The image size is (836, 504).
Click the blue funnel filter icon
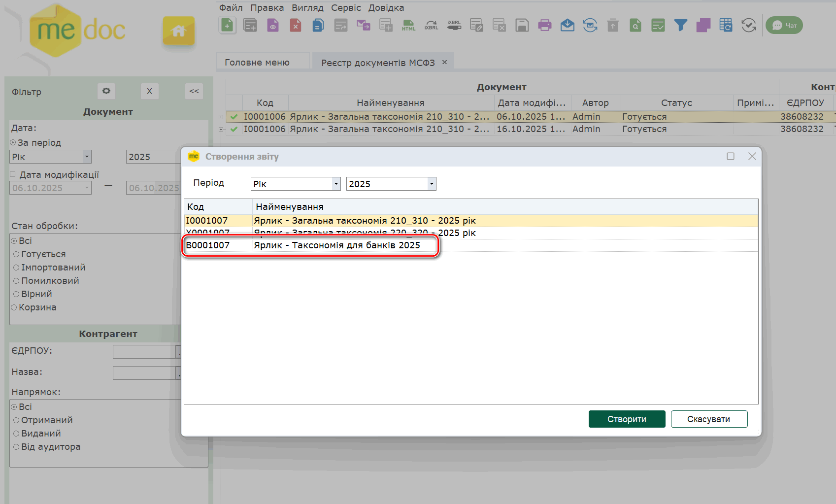pyautogui.click(x=680, y=25)
